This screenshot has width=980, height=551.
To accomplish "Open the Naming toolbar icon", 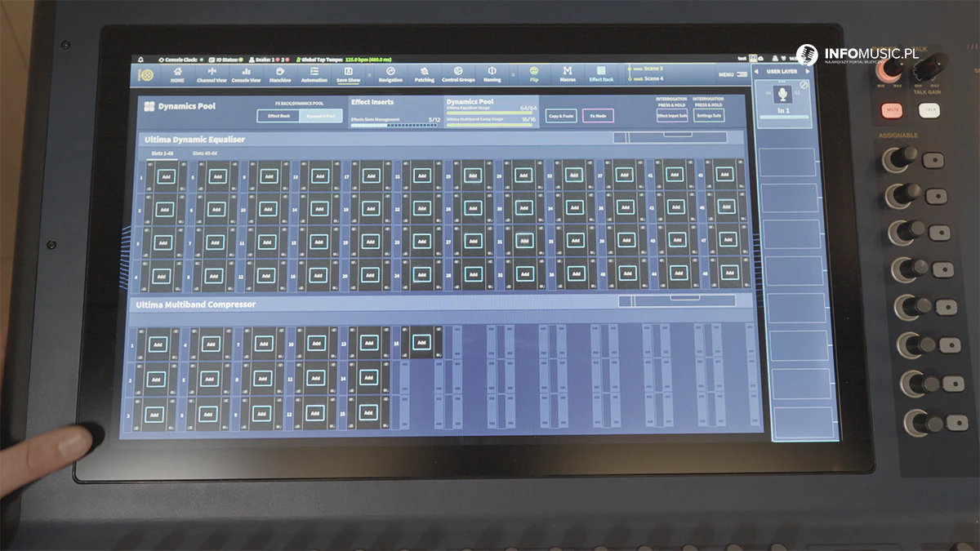I will click(x=492, y=74).
